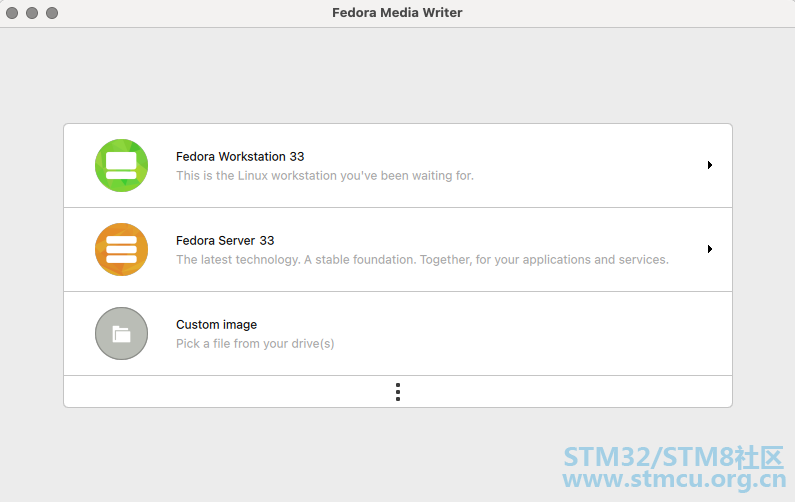
Task: Click the white monitor glyph inside Workstation icon
Action: coord(121,165)
